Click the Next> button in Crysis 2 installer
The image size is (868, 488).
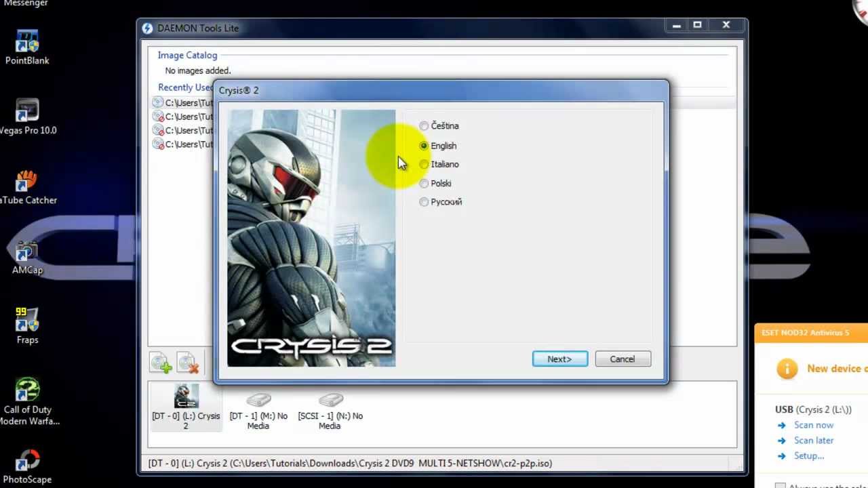(x=560, y=359)
